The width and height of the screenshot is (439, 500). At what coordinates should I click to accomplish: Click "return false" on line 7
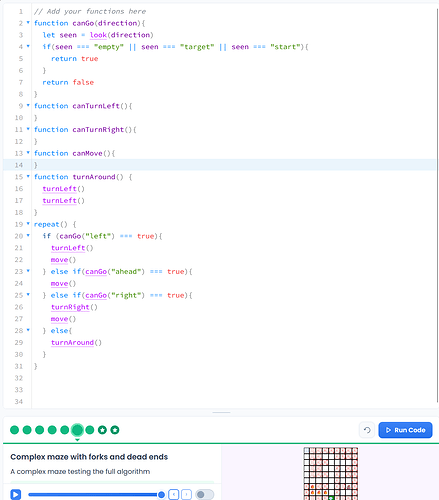click(x=68, y=82)
